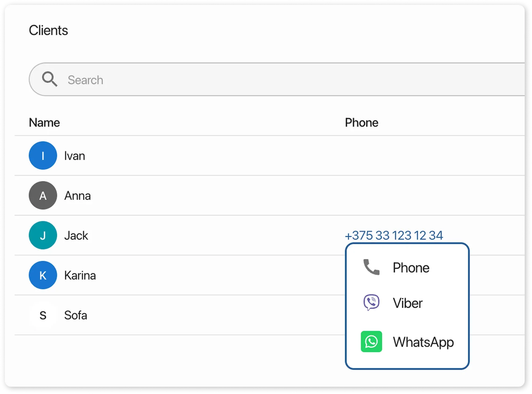Open the Sofa client name
This screenshot has height=394, width=532.
click(x=75, y=315)
